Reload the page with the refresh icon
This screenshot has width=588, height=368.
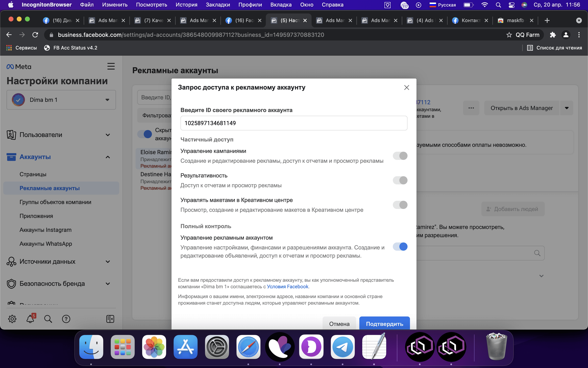[x=35, y=35]
